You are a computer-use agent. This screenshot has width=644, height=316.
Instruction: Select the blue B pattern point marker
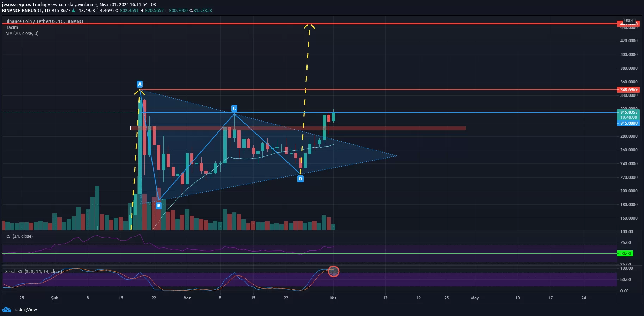[x=159, y=205]
